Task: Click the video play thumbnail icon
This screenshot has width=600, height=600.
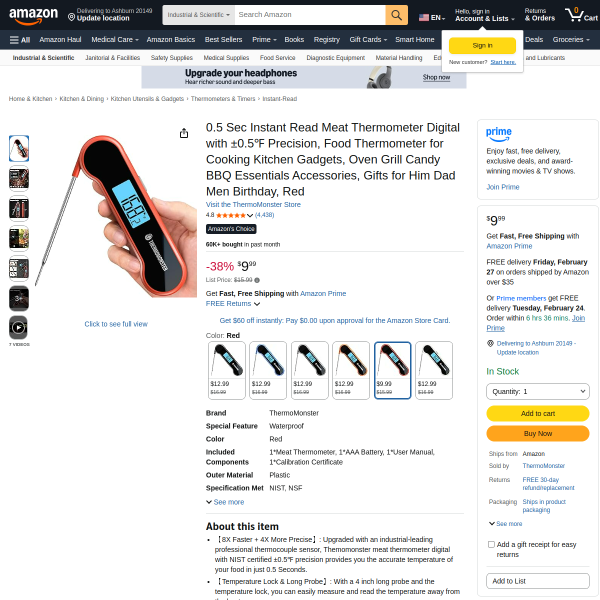Action: (x=19, y=328)
